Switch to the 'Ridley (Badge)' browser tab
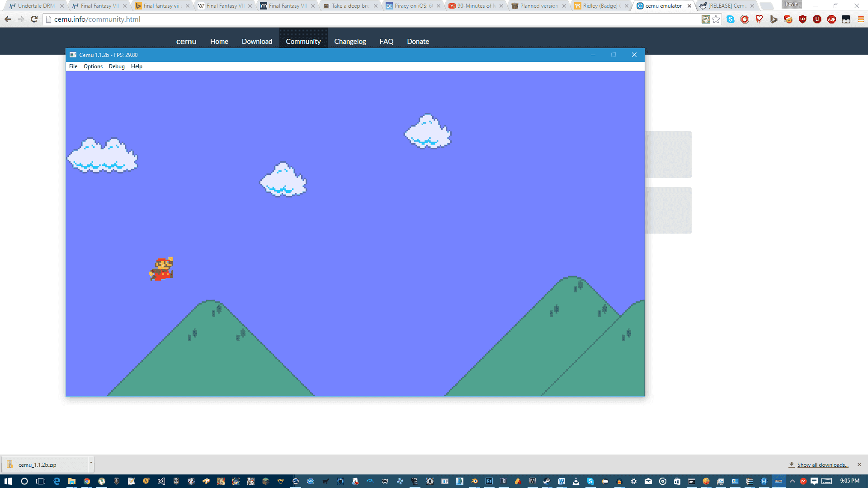868x488 pixels. (601, 6)
